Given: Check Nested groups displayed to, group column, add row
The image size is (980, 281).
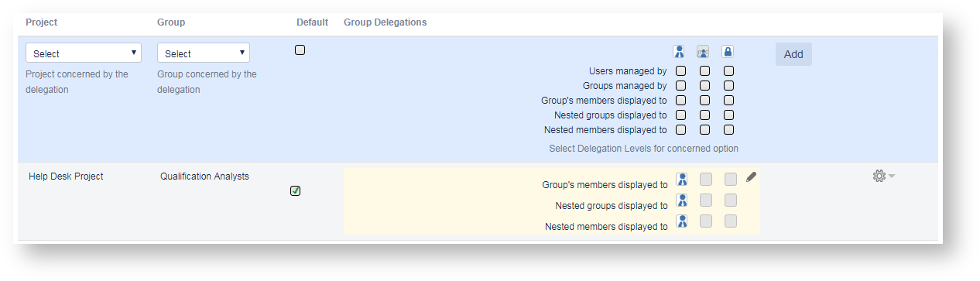Looking at the screenshot, I should pyautogui.click(x=705, y=115).
